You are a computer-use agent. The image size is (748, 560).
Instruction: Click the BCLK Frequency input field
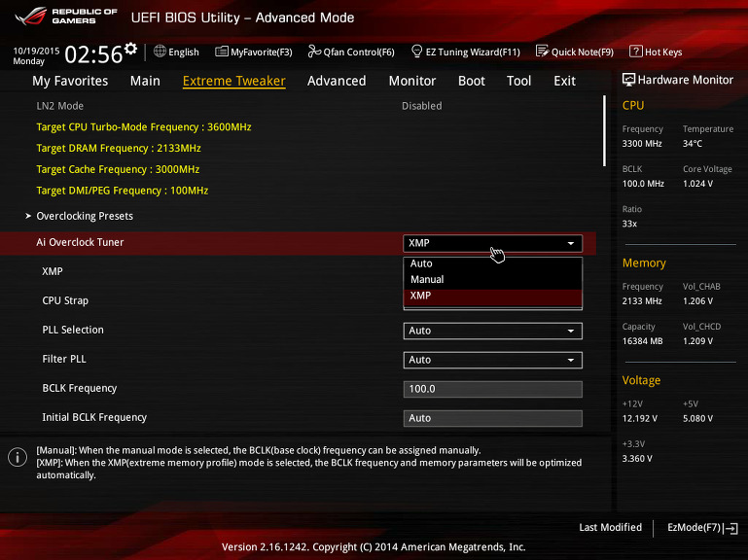(492, 389)
